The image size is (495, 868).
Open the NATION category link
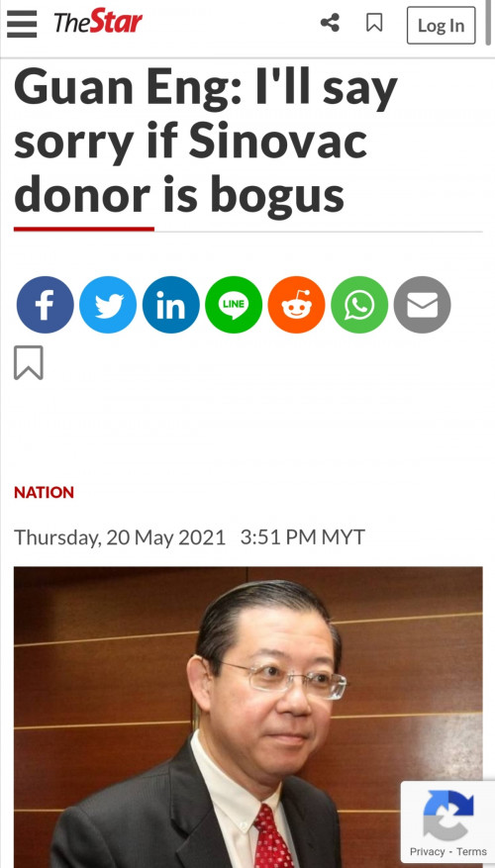click(x=44, y=492)
